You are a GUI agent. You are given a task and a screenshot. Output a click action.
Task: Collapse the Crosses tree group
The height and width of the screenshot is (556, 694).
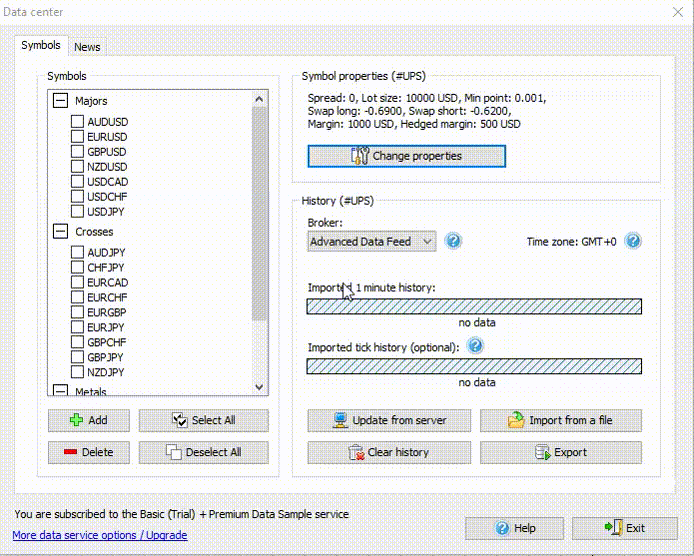pos(60,231)
